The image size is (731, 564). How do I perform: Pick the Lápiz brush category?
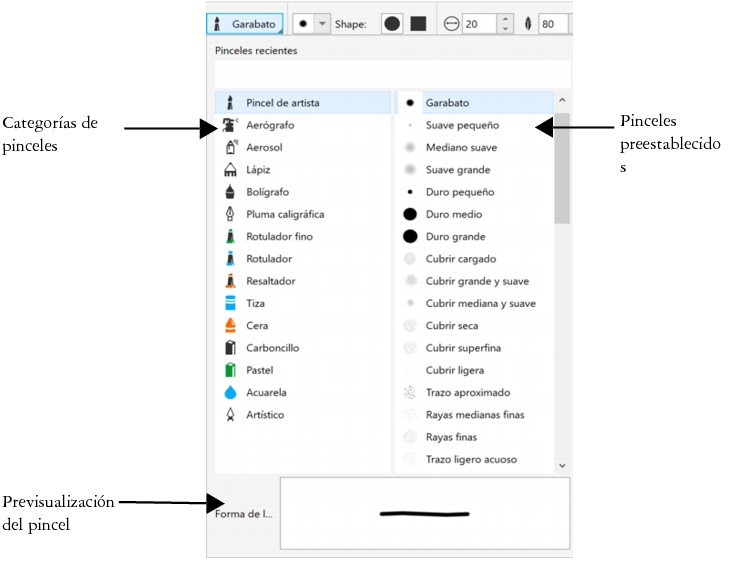click(258, 170)
